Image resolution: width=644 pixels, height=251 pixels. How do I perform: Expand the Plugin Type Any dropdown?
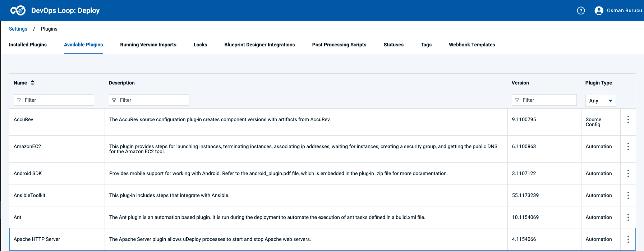pos(601,101)
